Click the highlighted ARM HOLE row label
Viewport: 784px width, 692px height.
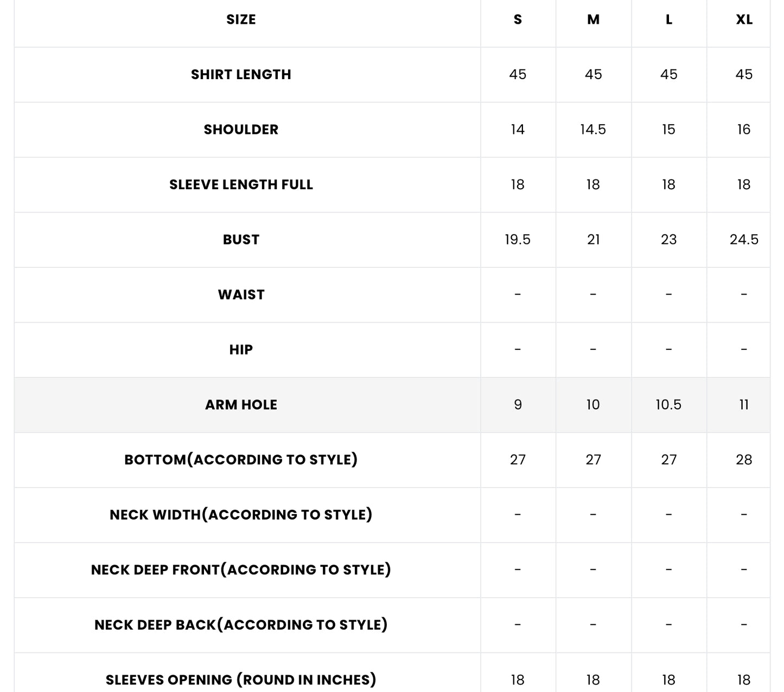(241, 405)
